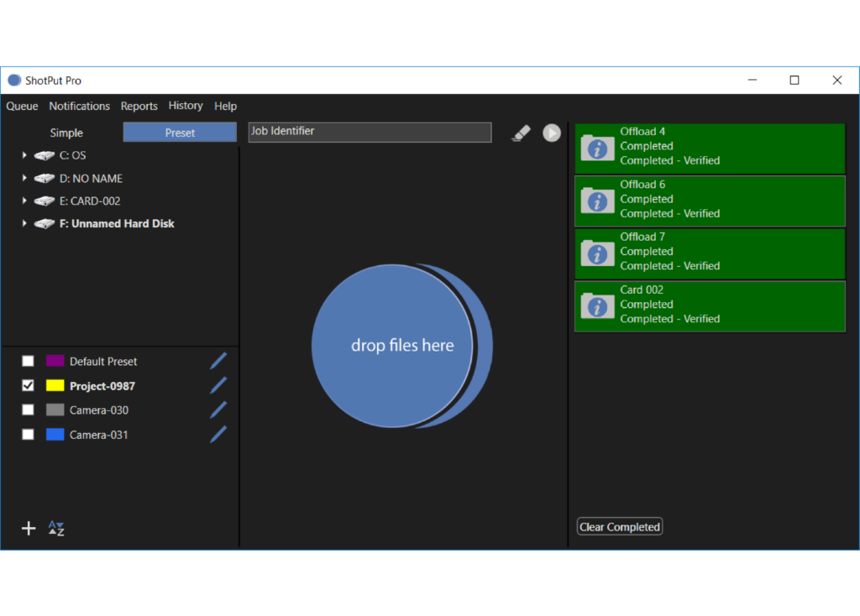The height and width of the screenshot is (616, 860).
Task: Open info icon for Offload 4 job
Action: tap(598, 149)
